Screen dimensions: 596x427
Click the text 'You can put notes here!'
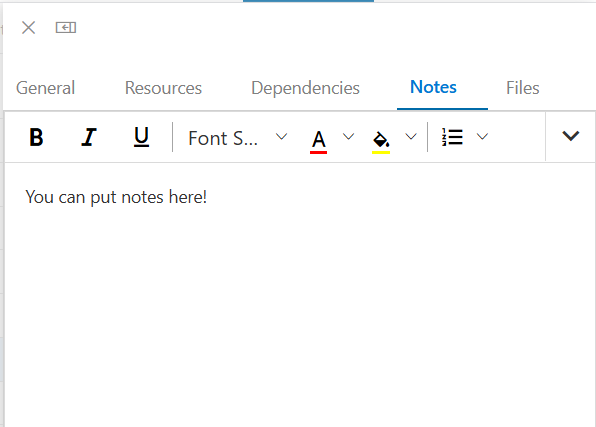(x=116, y=197)
